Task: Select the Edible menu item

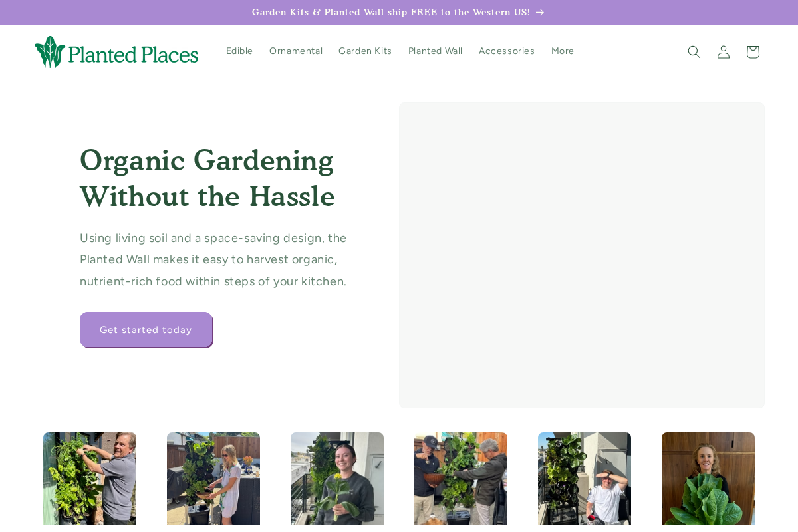Action: pos(239,51)
